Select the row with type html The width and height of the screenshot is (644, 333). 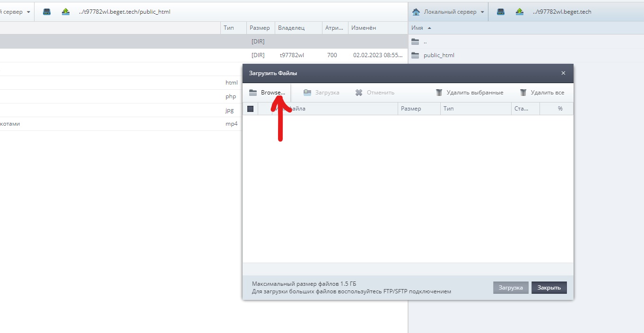pos(121,83)
